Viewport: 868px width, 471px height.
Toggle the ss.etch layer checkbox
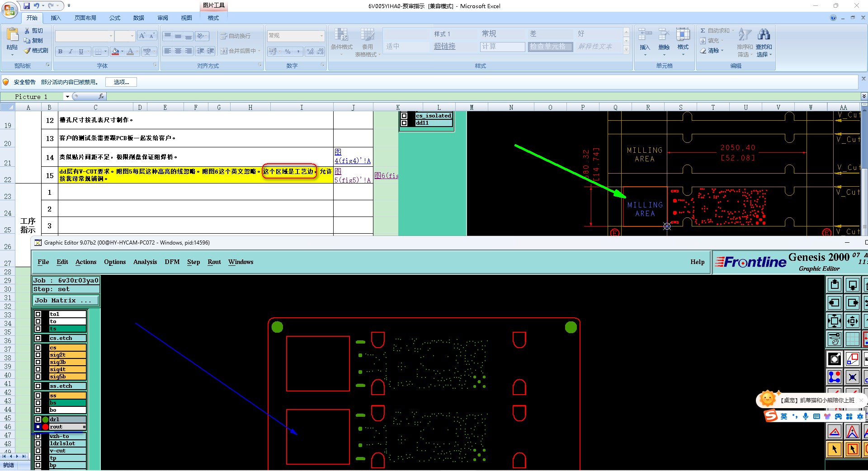point(38,386)
